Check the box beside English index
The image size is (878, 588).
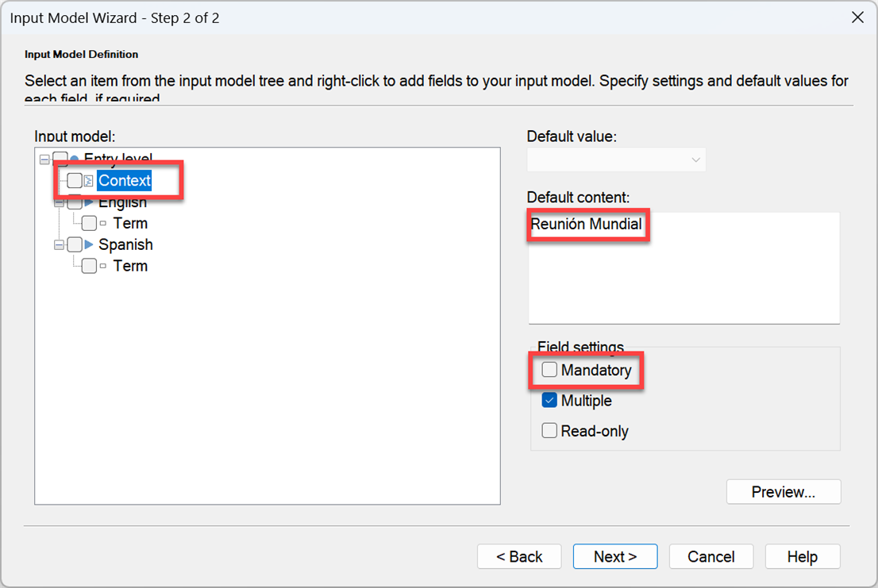pyautogui.click(x=75, y=202)
